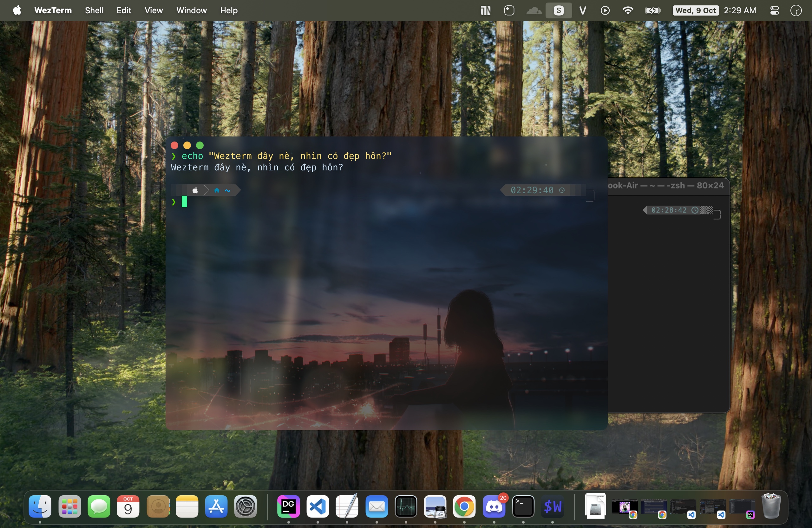Click the highlighted S input source icon
The height and width of the screenshot is (528, 812).
click(x=559, y=10)
